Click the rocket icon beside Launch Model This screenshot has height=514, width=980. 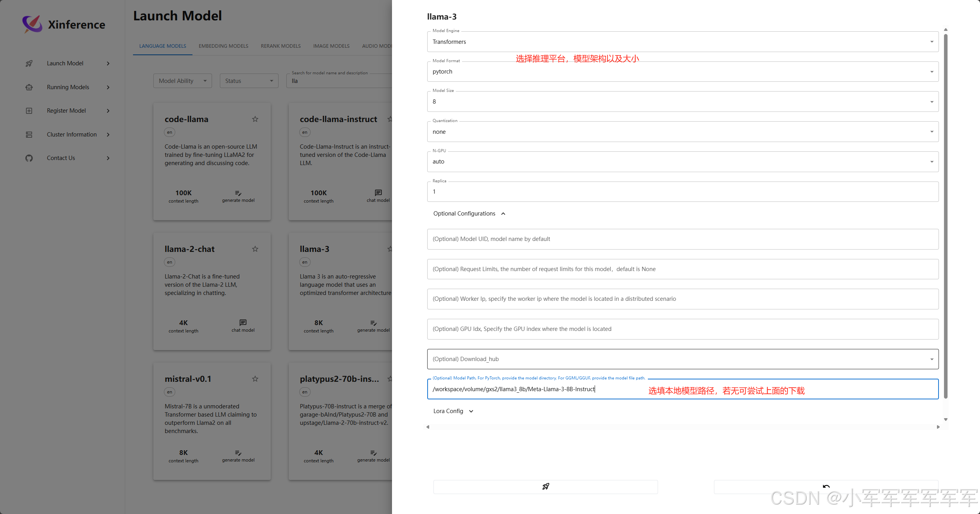[29, 63]
